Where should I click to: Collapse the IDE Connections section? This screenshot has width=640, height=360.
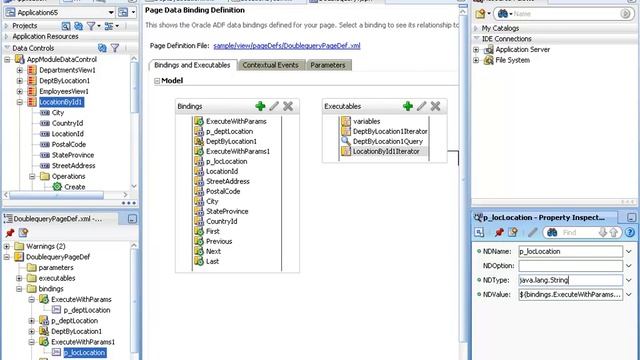pos(476,39)
